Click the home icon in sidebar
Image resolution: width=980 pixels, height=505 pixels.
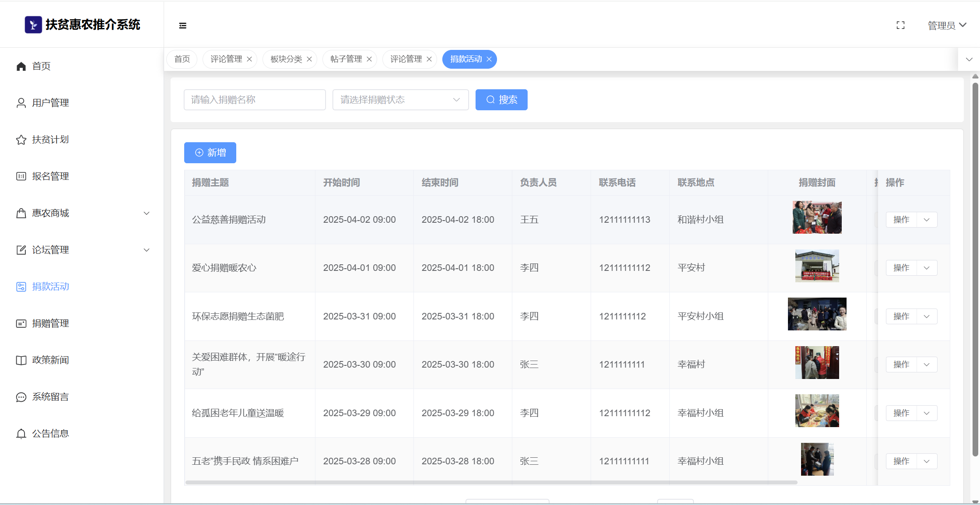[21, 66]
